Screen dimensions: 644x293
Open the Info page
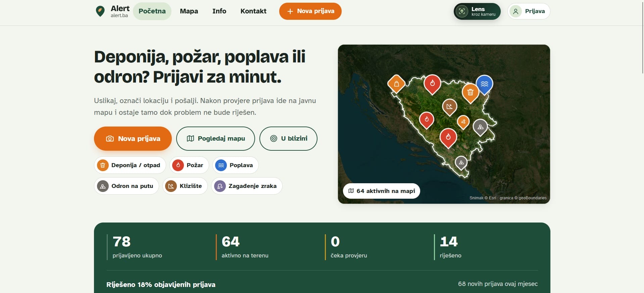[219, 11]
